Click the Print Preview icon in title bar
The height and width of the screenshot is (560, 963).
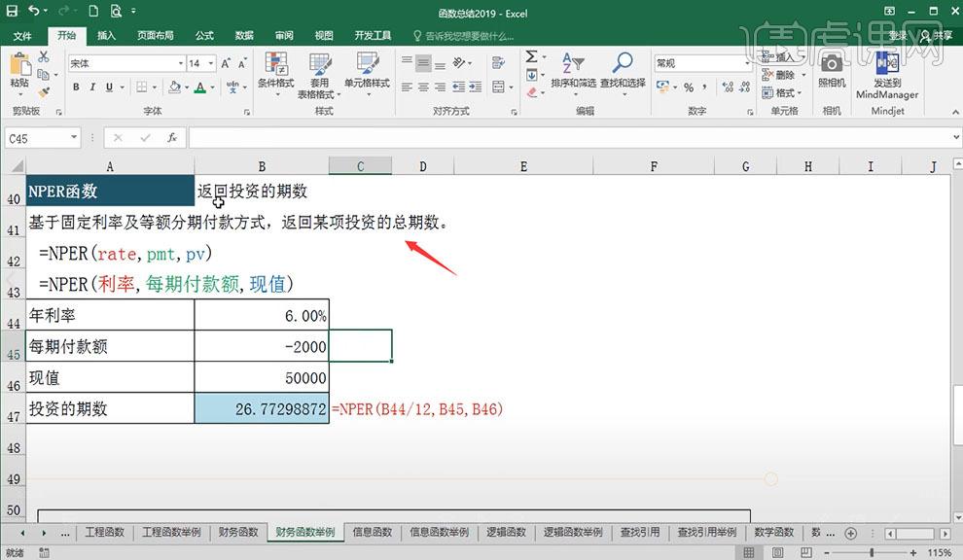pos(116,11)
